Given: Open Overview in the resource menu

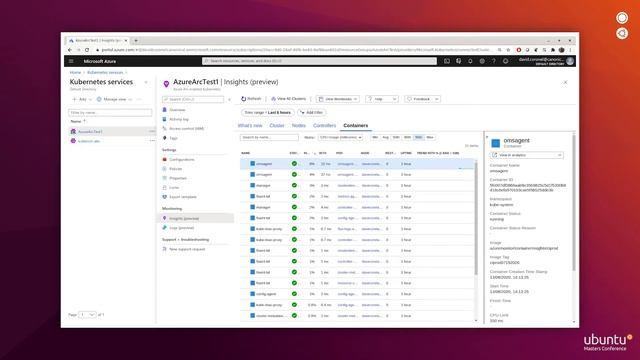Looking at the screenshot, I should pyautogui.click(x=177, y=110).
